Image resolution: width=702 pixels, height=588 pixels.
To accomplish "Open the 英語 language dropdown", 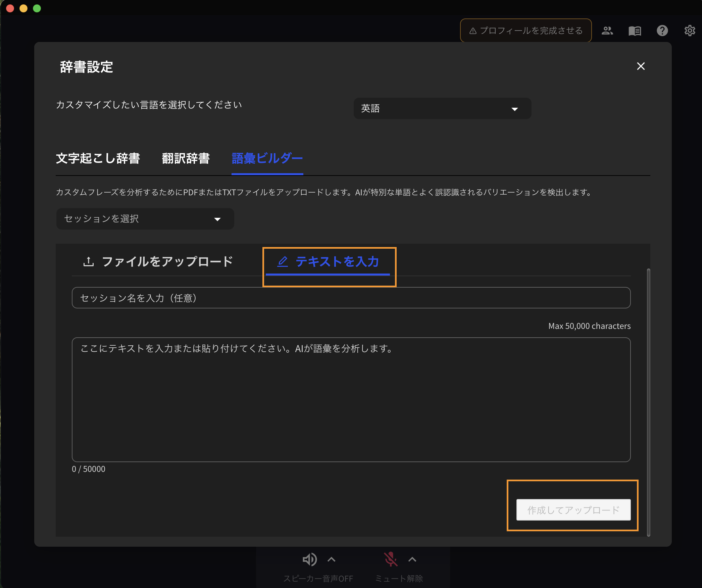I will (442, 108).
